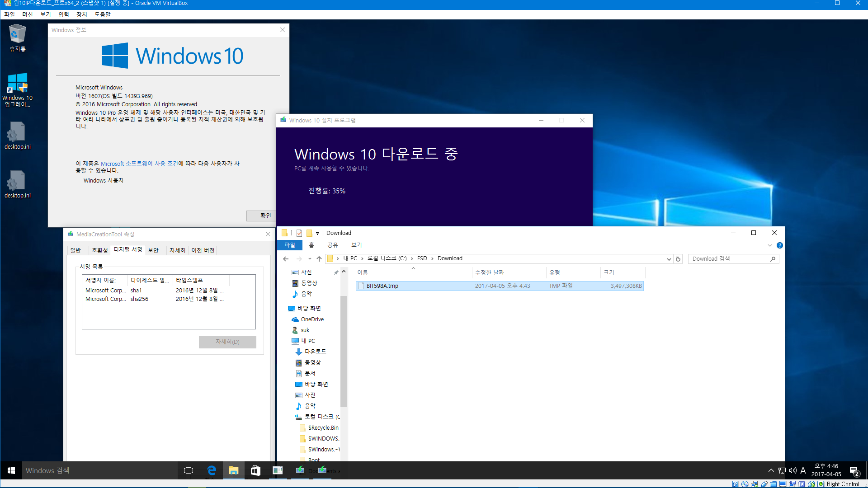Click navigation pane scrollbar up arrow
The width and height of the screenshot is (868, 488).
pyautogui.click(x=344, y=272)
